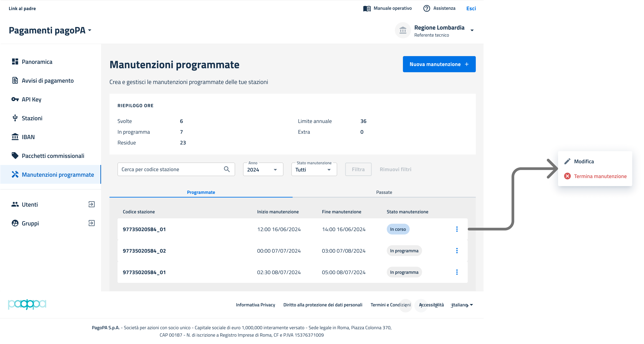Open the Stato manutenzione dropdown

tap(314, 170)
